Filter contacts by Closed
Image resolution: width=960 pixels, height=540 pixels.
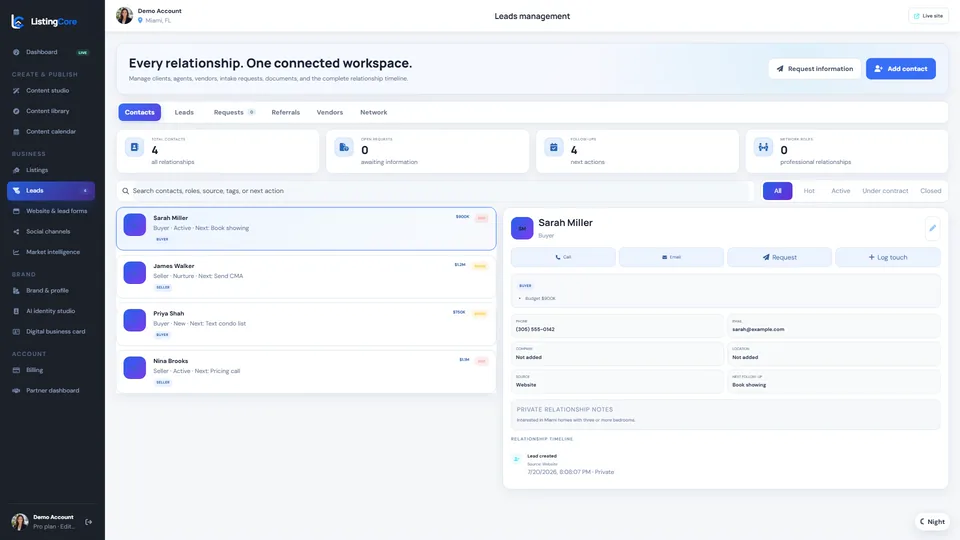click(x=931, y=191)
